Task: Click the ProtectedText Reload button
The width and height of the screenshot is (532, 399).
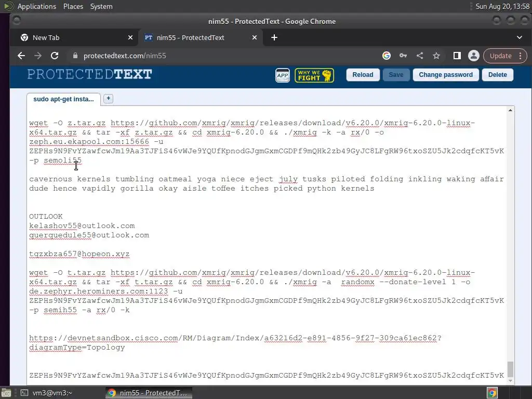Action: pos(363,75)
